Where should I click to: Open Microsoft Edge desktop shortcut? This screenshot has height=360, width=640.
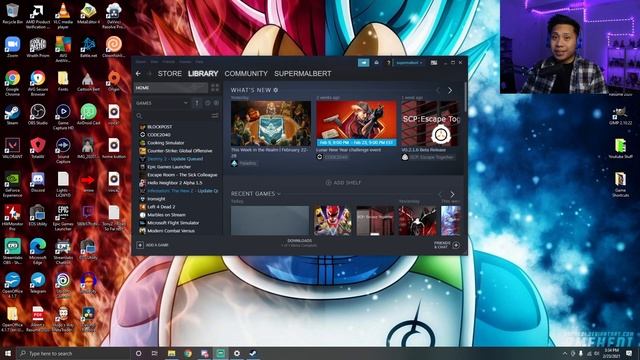38,251
